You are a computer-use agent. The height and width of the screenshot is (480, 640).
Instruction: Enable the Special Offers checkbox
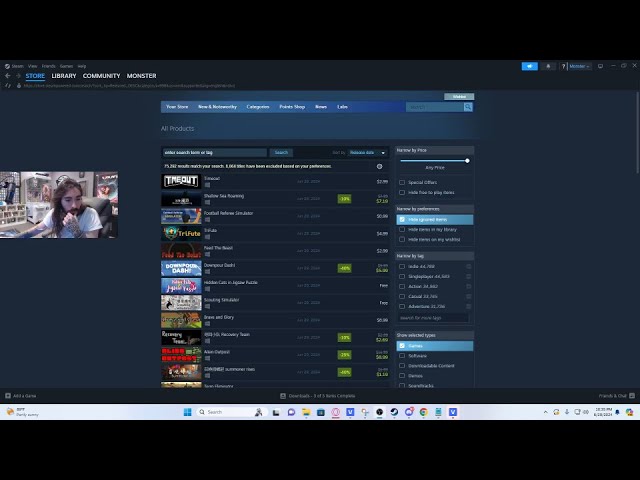click(402, 182)
